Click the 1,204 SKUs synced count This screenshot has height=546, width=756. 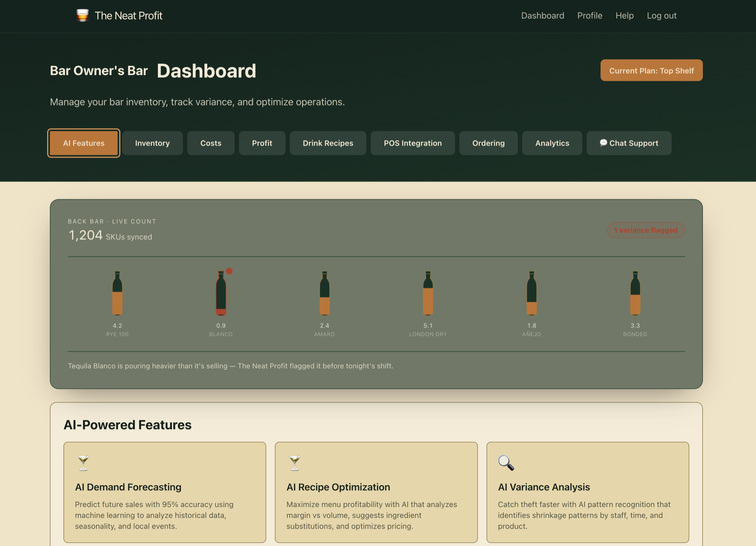[110, 235]
